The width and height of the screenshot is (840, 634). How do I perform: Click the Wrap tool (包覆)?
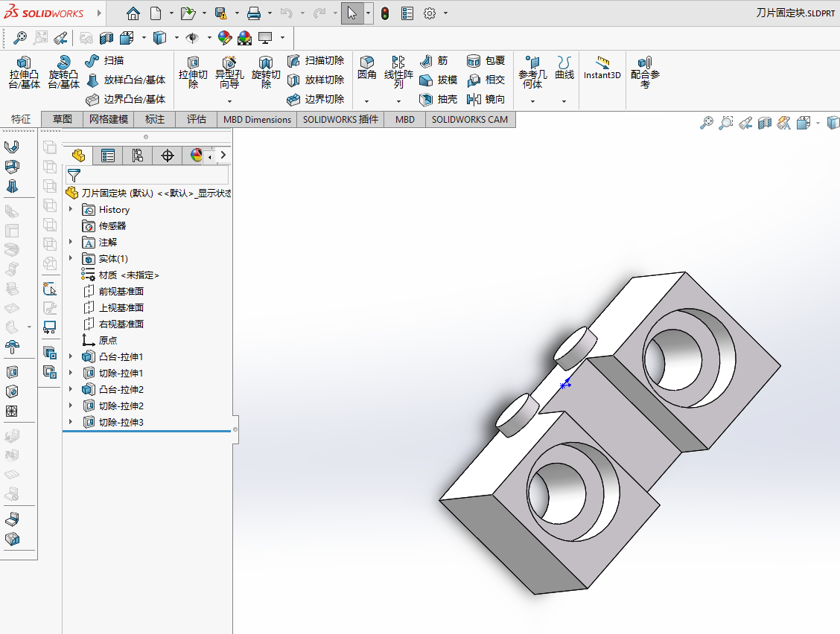tap(486, 60)
